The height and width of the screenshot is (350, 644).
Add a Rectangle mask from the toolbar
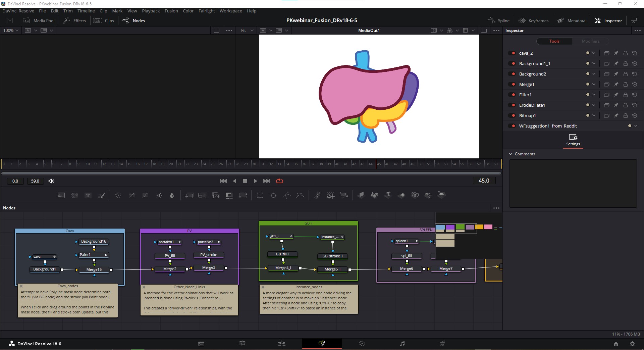pyautogui.click(x=260, y=195)
